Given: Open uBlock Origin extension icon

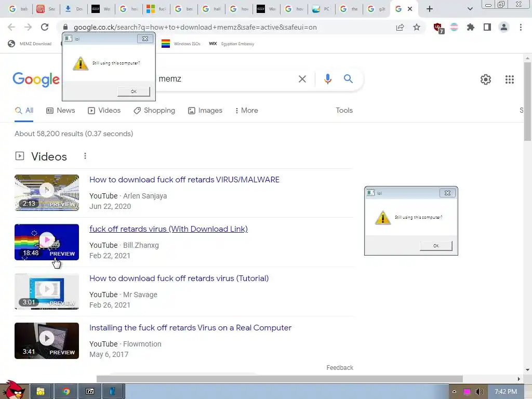Looking at the screenshot, I should click(x=438, y=28).
